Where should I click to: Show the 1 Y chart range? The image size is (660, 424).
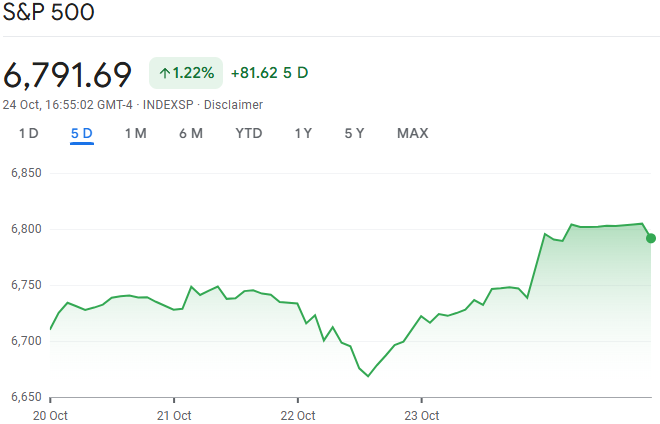click(x=303, y=133)
